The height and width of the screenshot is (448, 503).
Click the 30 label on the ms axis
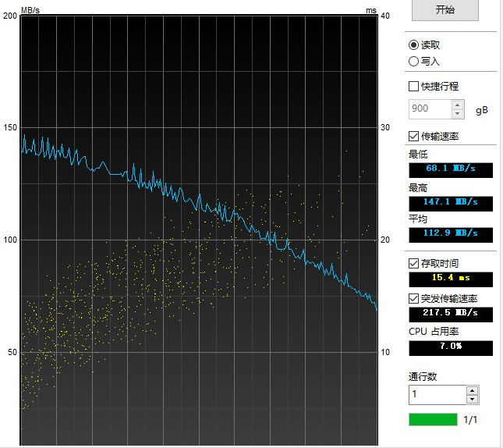pos(385,127)
